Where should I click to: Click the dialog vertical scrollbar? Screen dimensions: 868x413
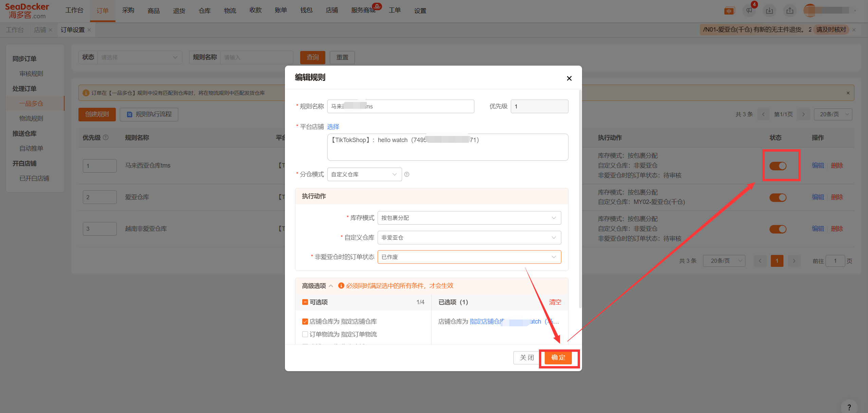pos(580,199)
